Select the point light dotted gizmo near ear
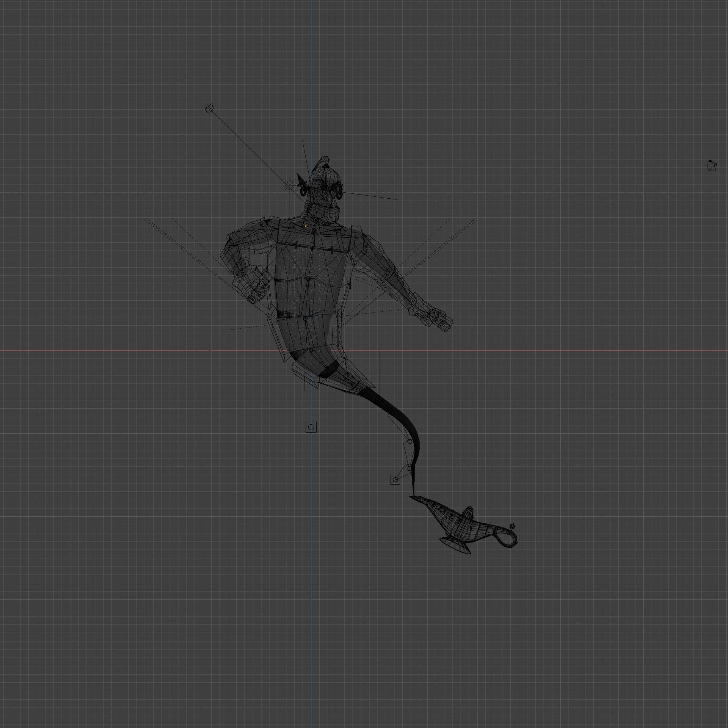728x728 pixels. pos(289,185)
